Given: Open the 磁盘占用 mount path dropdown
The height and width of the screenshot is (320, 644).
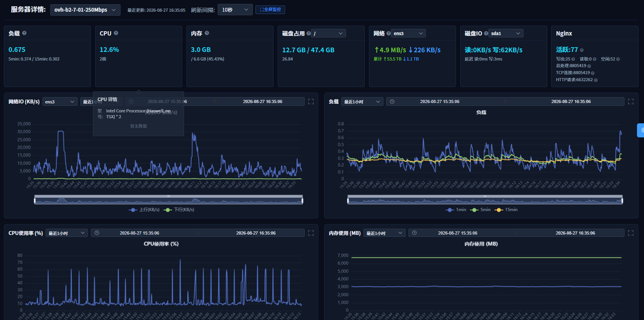Looking at the screenshot, I should tap(328, 34).
